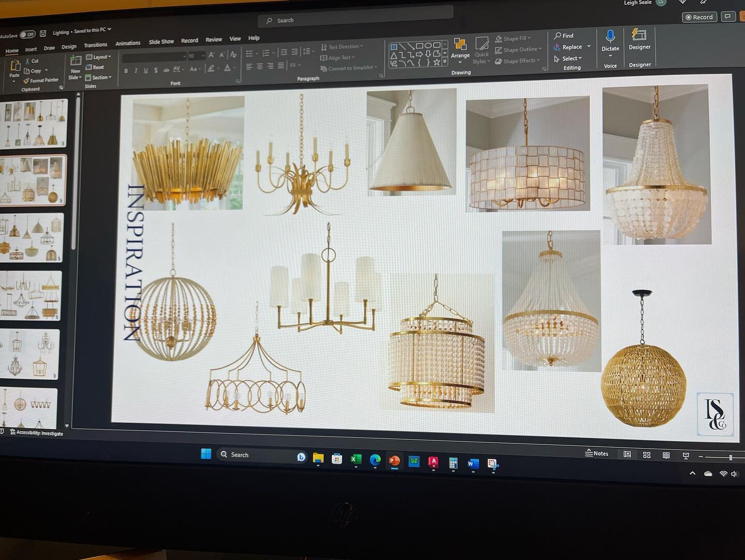This screenshot has width=745, height=560.
Task: Click the Increase List Level icon
Action: pyautogui.click(x=294, y=52)
